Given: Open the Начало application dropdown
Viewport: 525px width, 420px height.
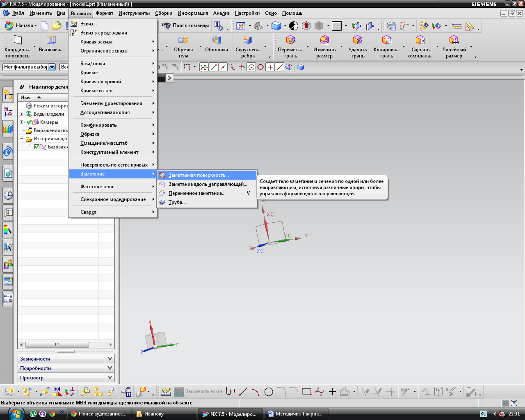Looking at the screenshot, I should [21, 25].
